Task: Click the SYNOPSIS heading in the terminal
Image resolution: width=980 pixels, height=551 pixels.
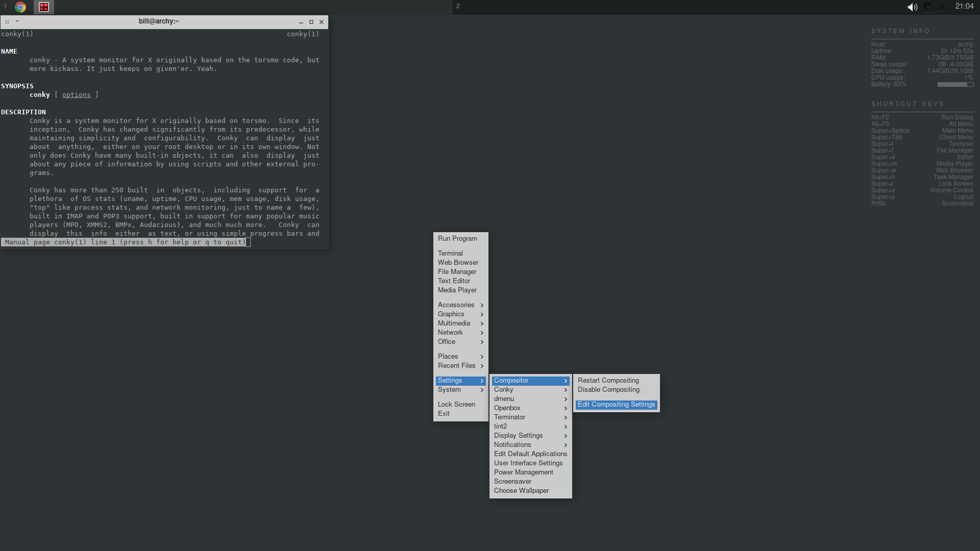Action: tap(17, 86)
